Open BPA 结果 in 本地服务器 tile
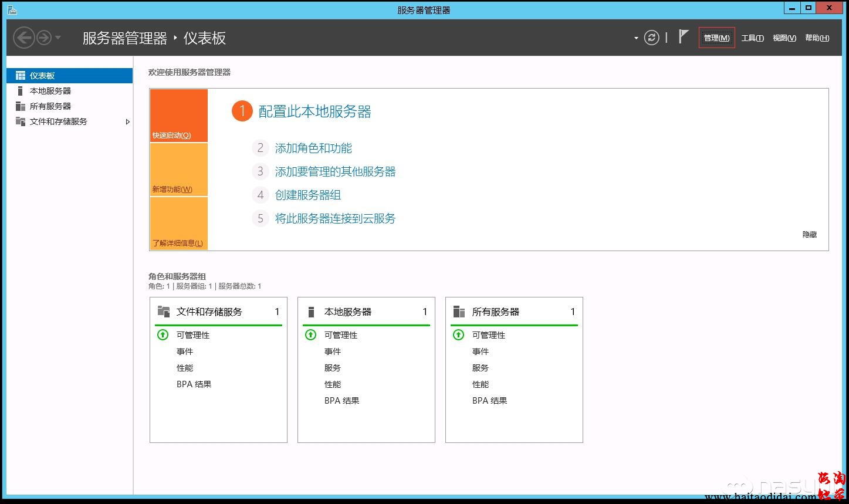 [341, 401]
